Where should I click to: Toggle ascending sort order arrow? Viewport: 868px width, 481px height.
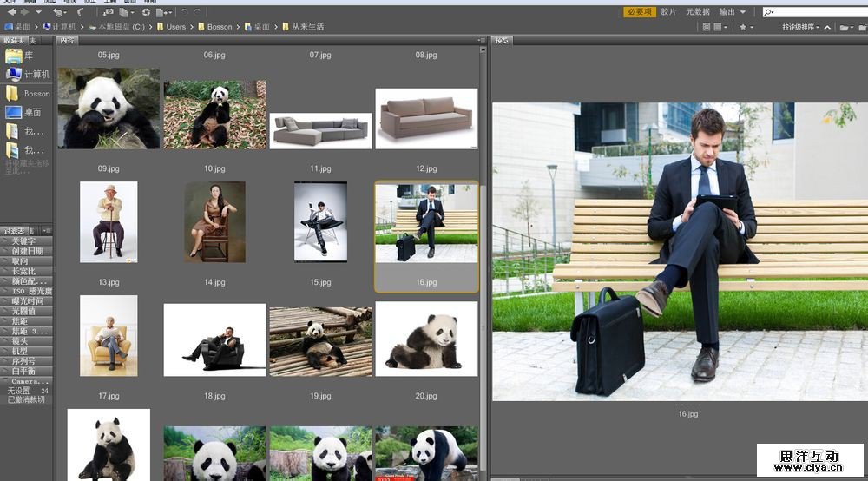tap(827, 27)
